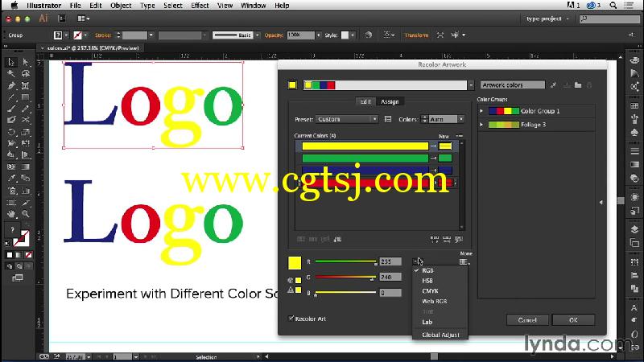Click the Transform link in control bar
This screenshot has height=362, width=644.
[416, 35]
